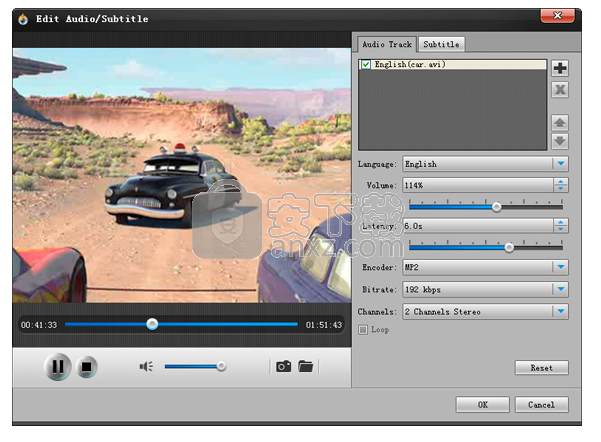The image size is (601, 442).
Task: Confirm with the OK button
Action: (483, 404)
